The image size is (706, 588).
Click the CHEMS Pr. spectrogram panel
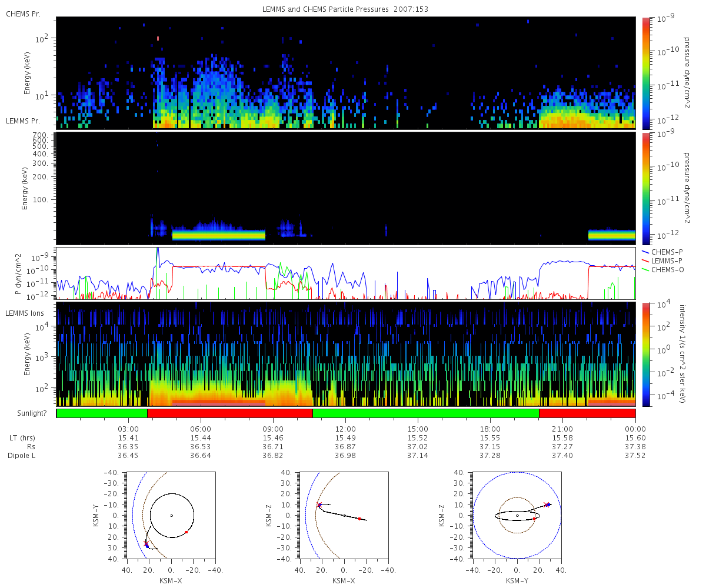(x=346, y=73)
